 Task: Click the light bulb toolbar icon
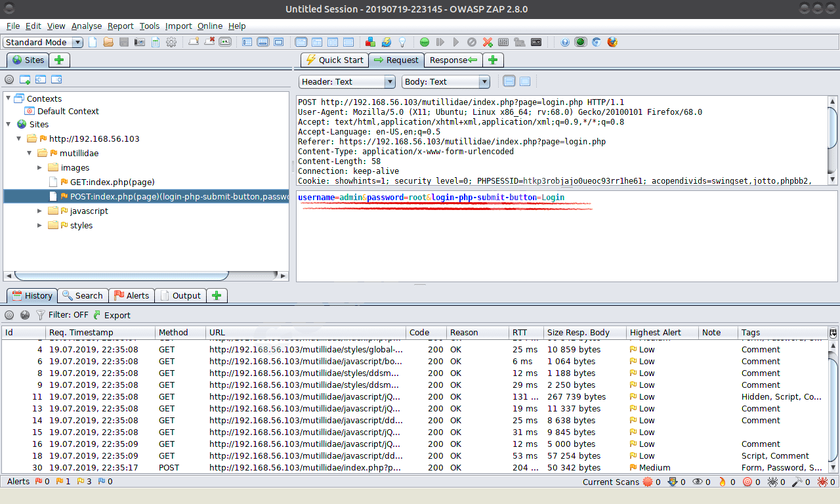click(403, 42)
